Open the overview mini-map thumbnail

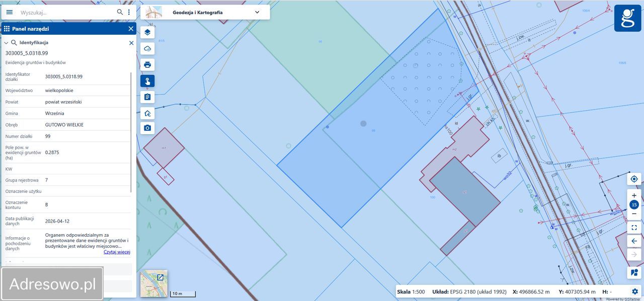pos(153,283)
